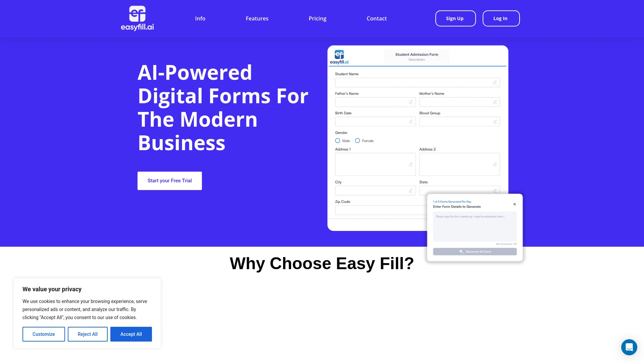Click the Student Admission Form description tab
This screenshot has width=644, height=362.
417,60
